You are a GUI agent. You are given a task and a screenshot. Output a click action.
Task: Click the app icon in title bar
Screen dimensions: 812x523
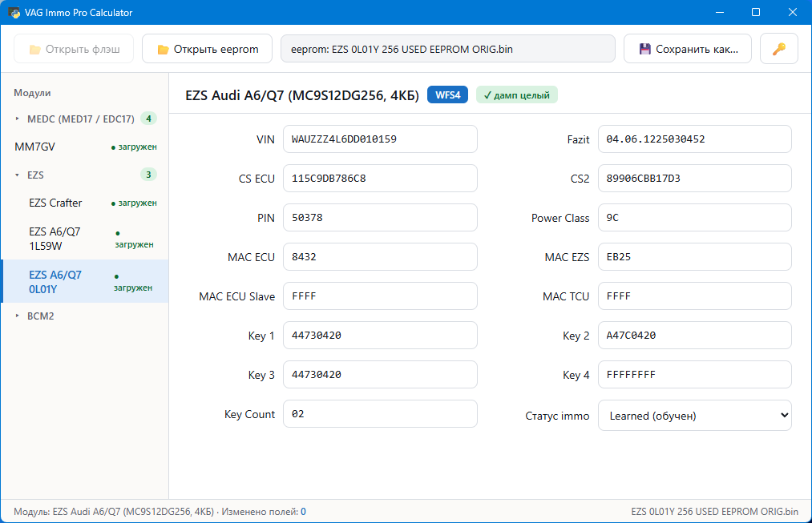(x=14, y=13)
